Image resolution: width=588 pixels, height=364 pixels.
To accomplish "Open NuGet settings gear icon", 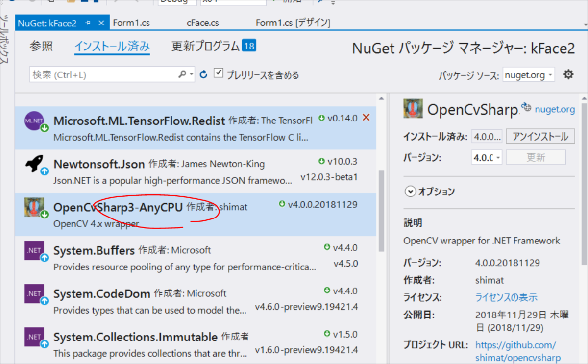I will (x=568, y=74).
